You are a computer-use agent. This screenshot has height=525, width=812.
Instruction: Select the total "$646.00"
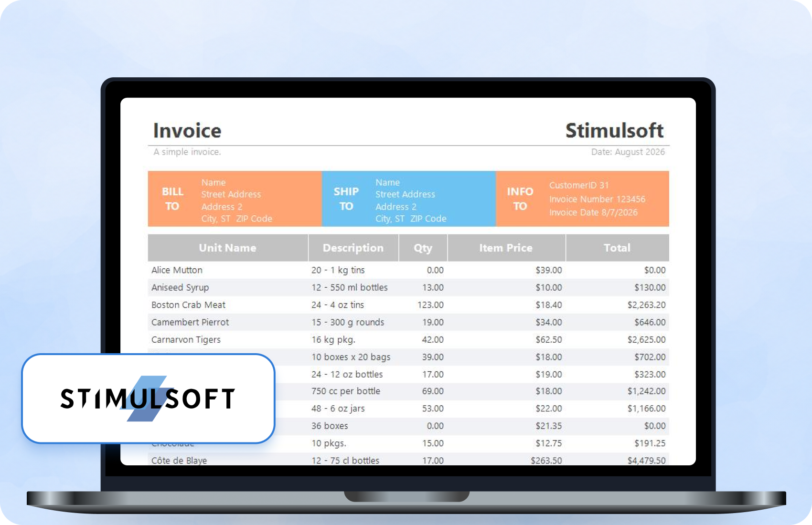[x=650, y=322]
